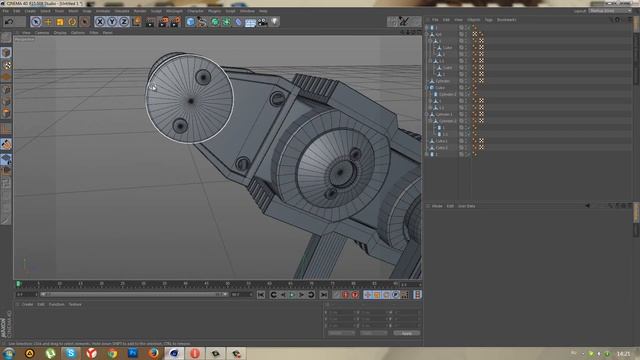
Task: Select the Rotate tool
Action: point(72,22)
